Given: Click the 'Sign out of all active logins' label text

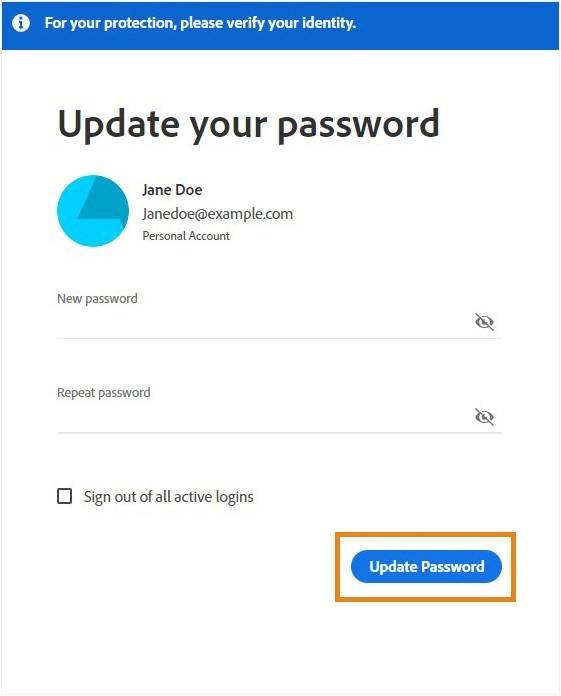Looking at the screenshot, I should tap(169, 497).
